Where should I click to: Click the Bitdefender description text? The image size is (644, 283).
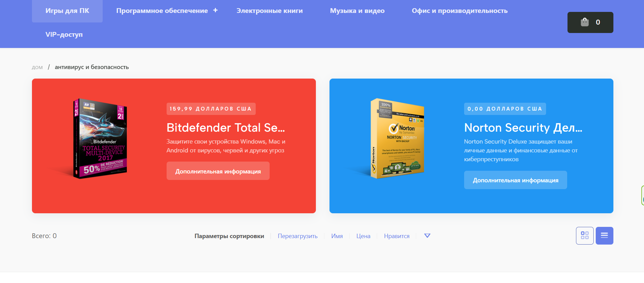[x=226, y=146]
